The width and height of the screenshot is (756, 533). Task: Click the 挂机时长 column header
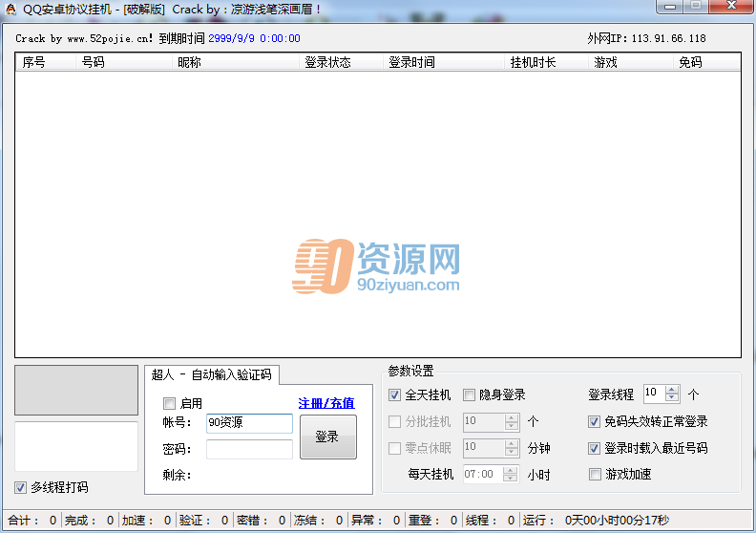(546, 62)
